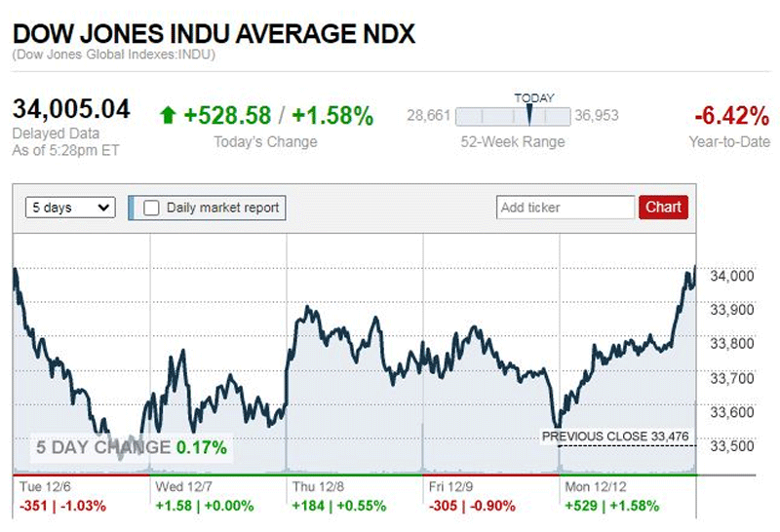Screen dimensions: 780x532
Task: Click the 52-week high value 36,953
Action: (597, 116)
